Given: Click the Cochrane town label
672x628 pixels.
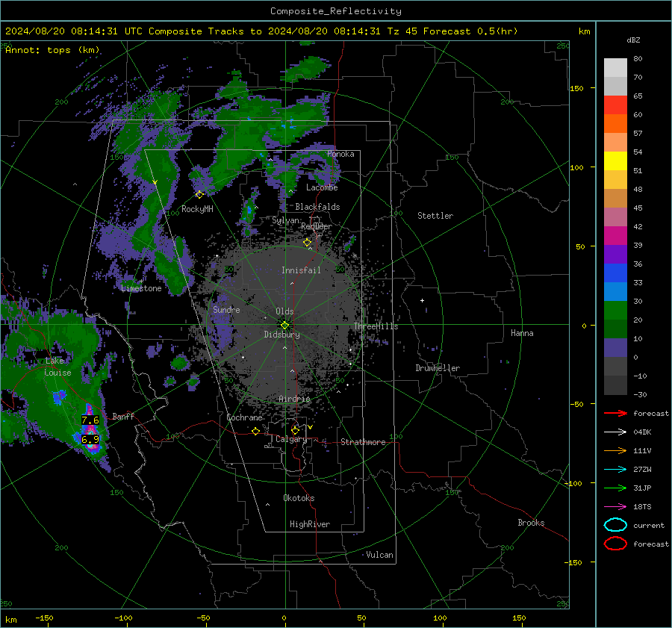Looking at the screenshot, I should tap(244, 417).
